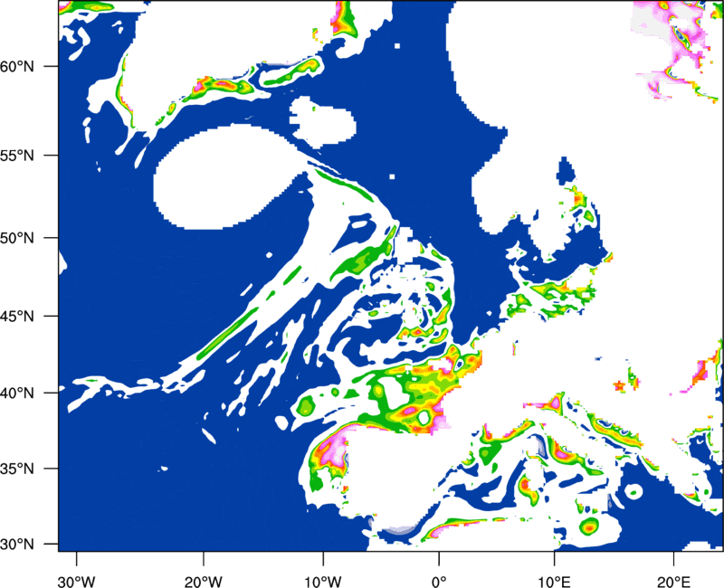
Task: Click the 20°E longitude label
Action: [x=673, y=582]
